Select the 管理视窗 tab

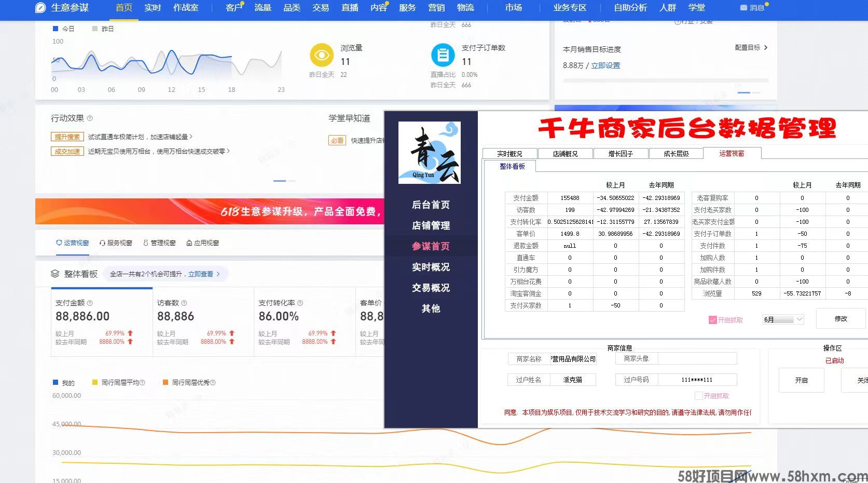159,243
